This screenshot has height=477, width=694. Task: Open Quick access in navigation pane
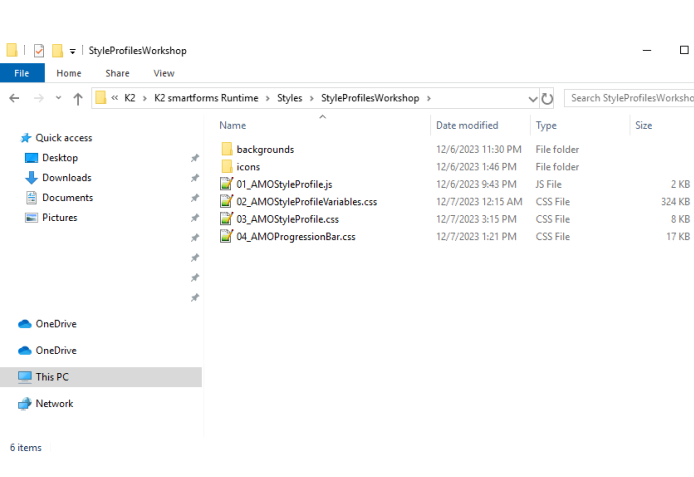pyautogui.click(x=64, y=138)
